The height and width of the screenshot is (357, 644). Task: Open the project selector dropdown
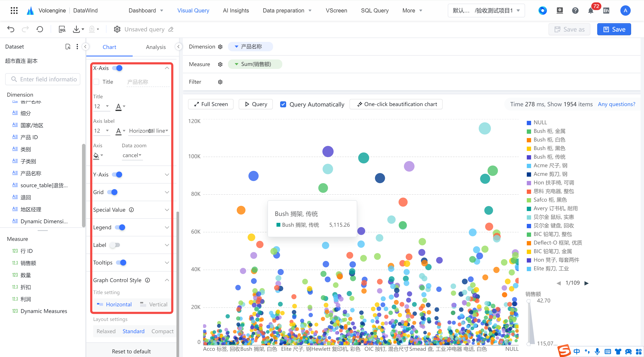click(x=486, y=11)
